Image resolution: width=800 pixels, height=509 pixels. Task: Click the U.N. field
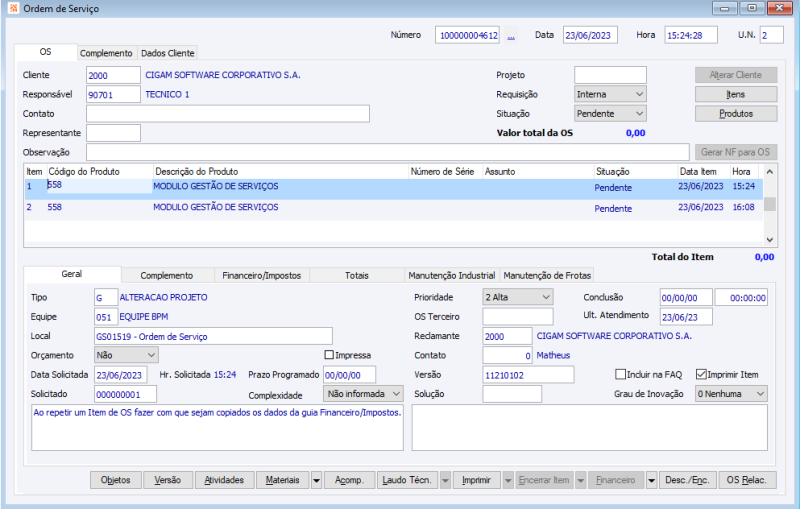point(771,35)
